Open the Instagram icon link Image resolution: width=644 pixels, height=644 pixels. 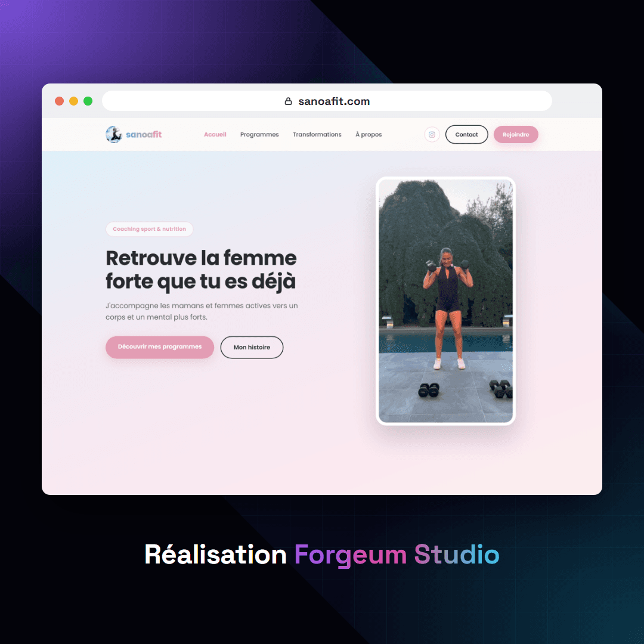(x=432, y=134)
